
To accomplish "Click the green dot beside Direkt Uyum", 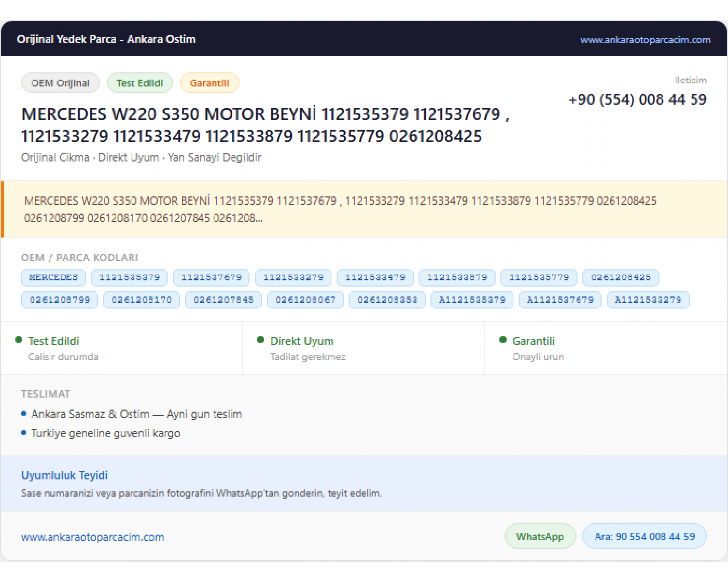I will coord(261,340).
